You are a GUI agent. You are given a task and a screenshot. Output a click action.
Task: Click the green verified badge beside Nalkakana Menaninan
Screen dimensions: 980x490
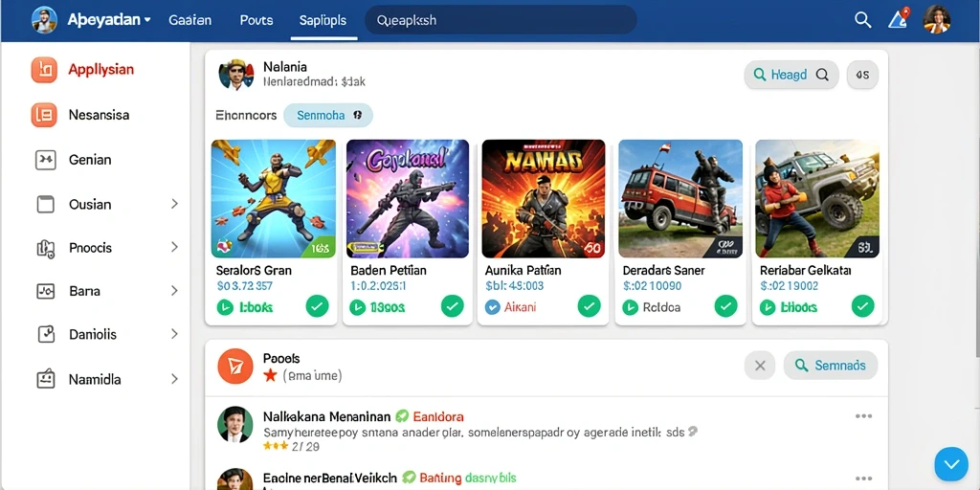coord(403,416)
